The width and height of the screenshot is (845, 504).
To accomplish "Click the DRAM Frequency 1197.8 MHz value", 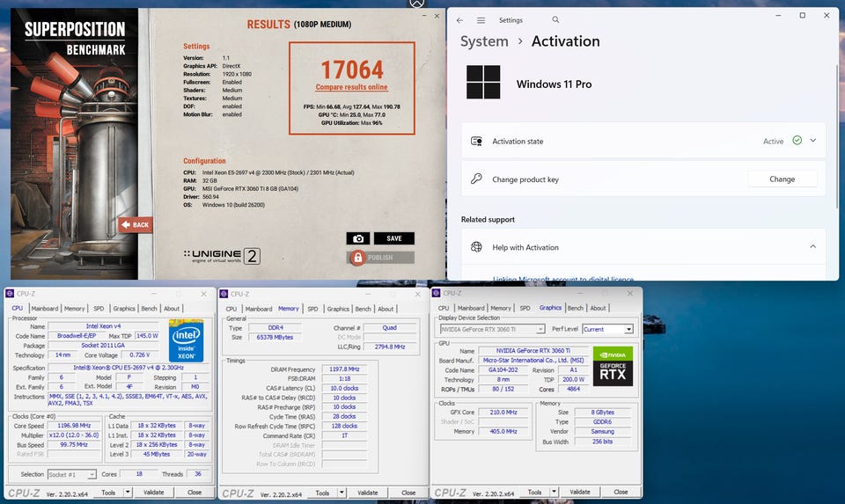I will pyautogui.click(x=344, y=369).
